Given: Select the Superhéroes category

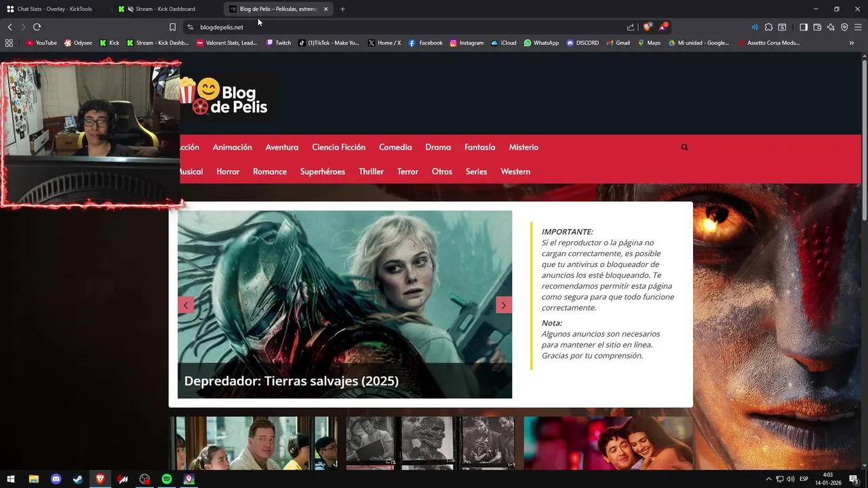Looking at the screenshot, I should (x=323, y=171).
